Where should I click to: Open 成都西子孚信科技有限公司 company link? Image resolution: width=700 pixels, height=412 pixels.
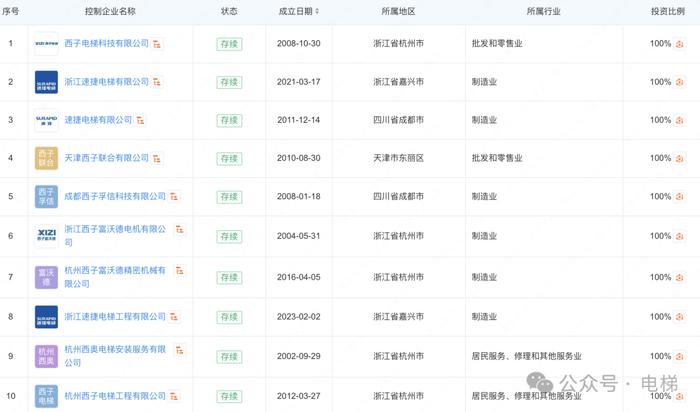coord(115,196)
